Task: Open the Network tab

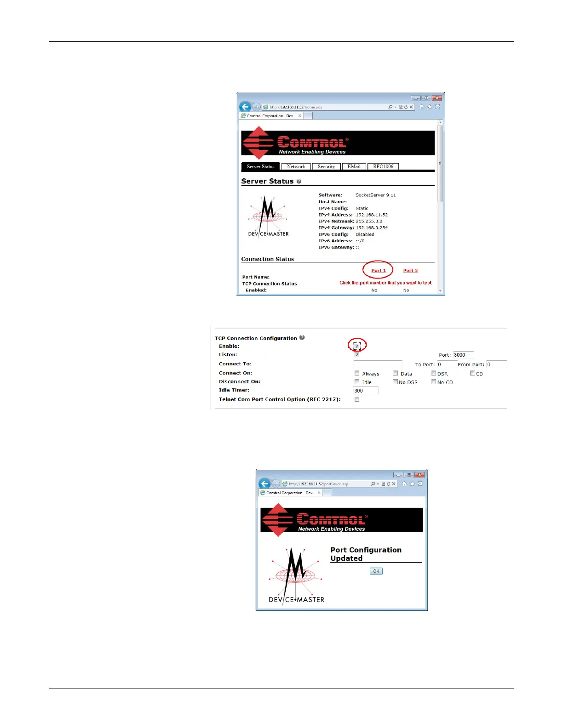Action: pyautogui.click(x=296, y=166)
